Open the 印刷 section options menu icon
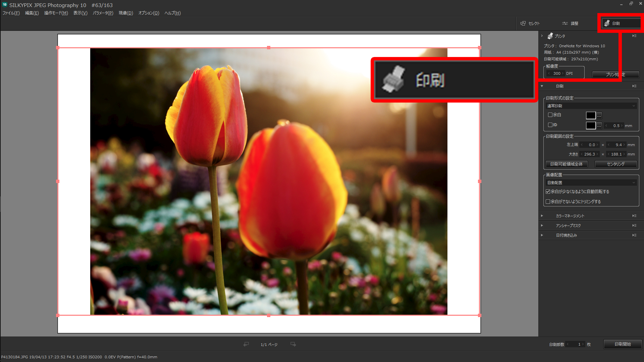 coord(634,86)
